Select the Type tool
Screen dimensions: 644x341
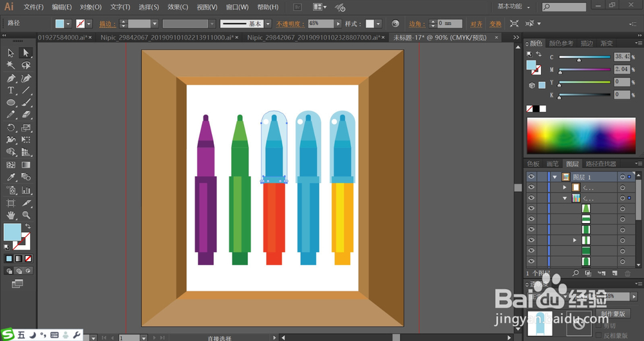[x=11, y=90]
